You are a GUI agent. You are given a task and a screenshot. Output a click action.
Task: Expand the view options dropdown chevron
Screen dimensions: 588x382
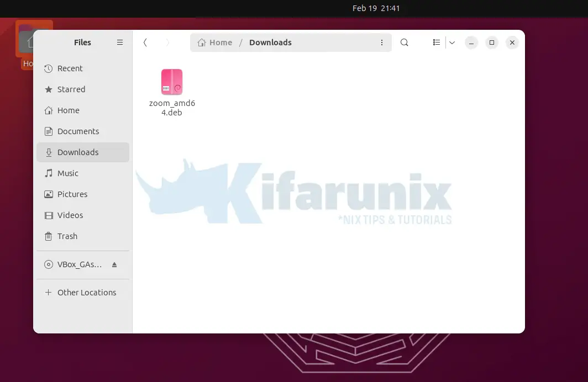452,43
